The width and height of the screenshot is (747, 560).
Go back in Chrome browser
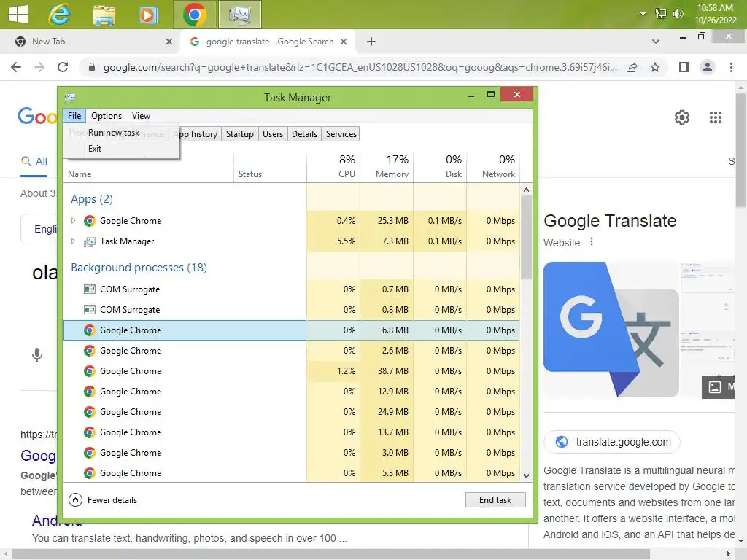pos(16,67)
